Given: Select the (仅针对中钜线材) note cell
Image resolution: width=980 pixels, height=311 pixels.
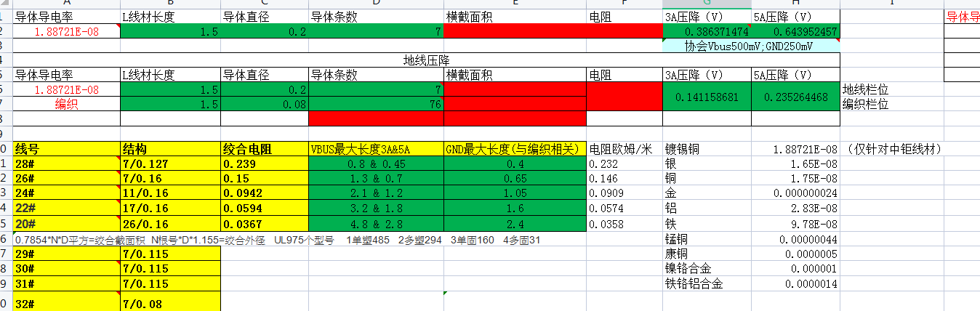Looking at the screenshot, I should (x=894, y=149).
